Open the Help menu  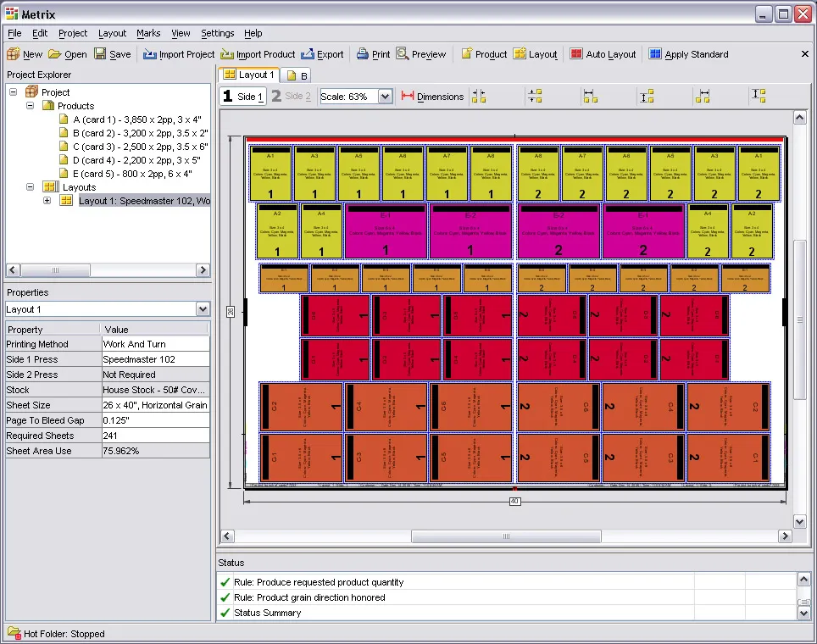[253, 33]
